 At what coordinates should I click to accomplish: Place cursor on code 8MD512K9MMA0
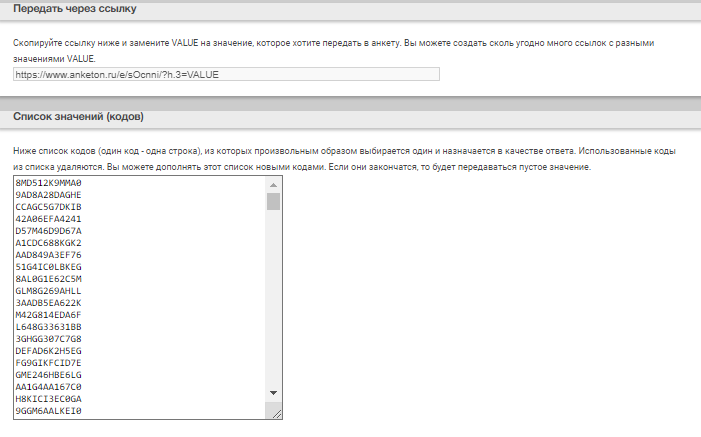click(48, 184)
